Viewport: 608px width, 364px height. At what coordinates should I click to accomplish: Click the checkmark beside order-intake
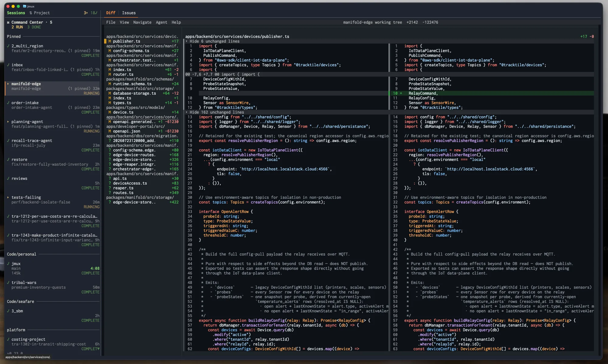pos(8,103)
